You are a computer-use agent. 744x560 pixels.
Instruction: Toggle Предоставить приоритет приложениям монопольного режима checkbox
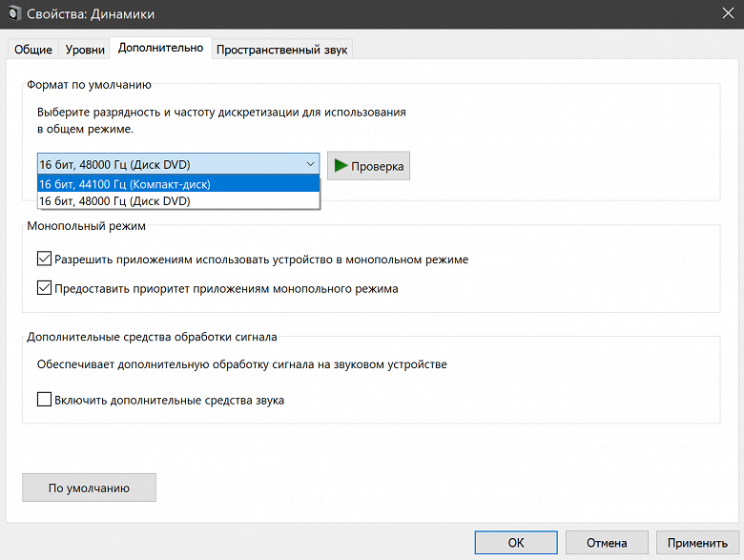[x=44, y=288]
